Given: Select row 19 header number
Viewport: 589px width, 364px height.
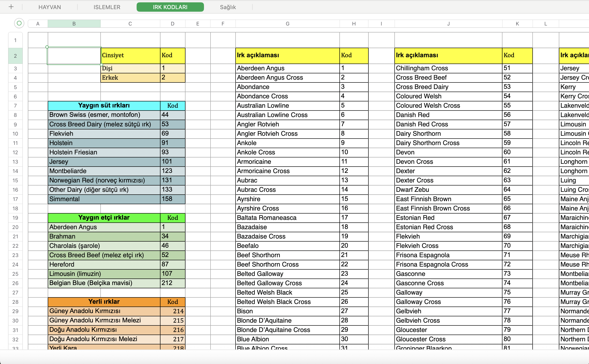Looking at the screenshot, I should (15, 218).
